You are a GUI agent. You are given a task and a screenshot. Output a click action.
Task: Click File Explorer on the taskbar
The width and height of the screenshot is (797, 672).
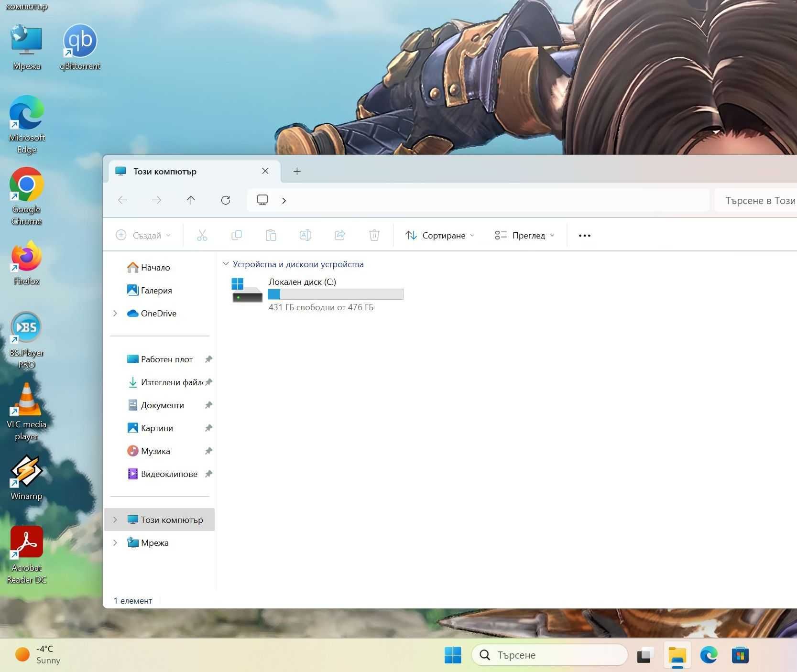pyautogui.click(x=677, y=655)
